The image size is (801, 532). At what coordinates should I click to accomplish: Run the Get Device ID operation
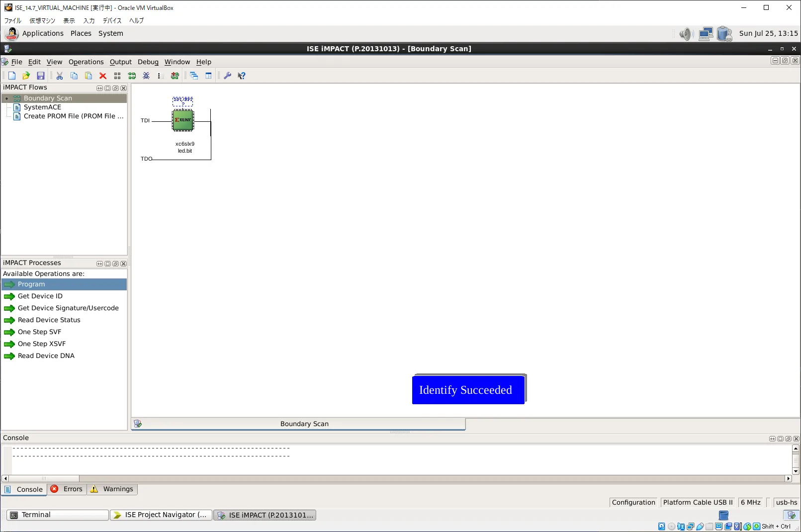point(40,296)
